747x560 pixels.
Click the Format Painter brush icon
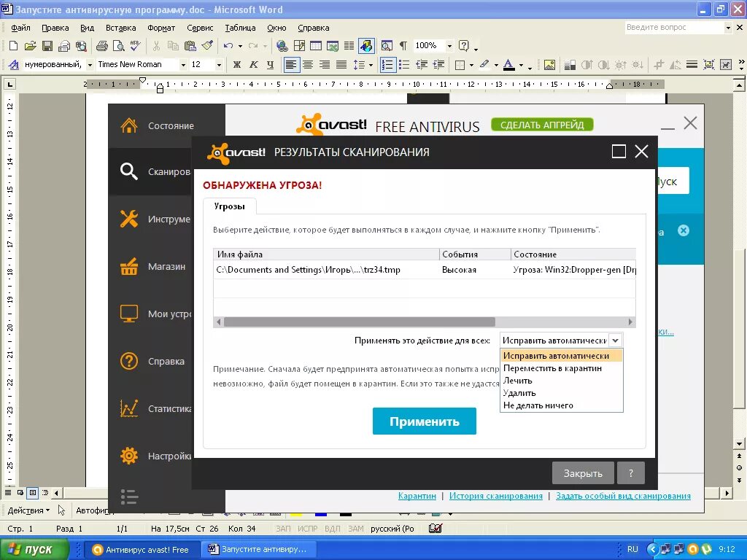pos(207,46)
